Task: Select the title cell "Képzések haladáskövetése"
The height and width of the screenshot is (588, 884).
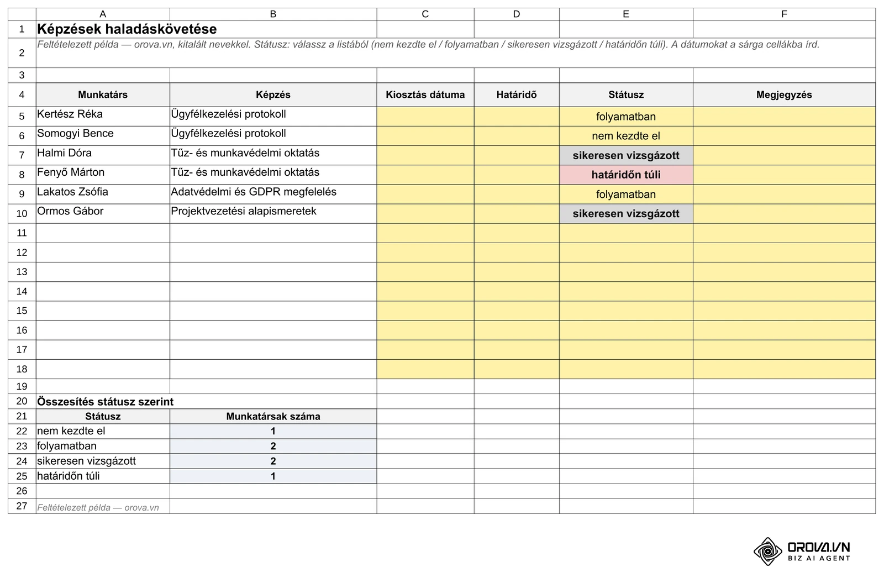Action: pos(206,29)
